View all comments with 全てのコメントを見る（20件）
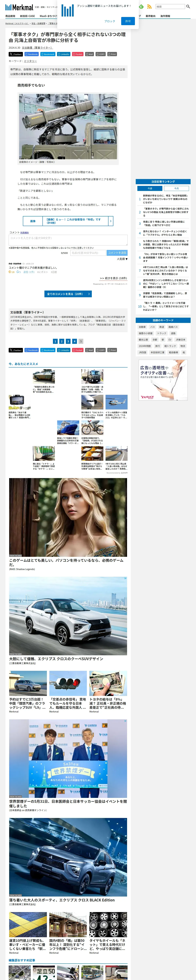Screen dimensions: 196x980 pos(68,294)
